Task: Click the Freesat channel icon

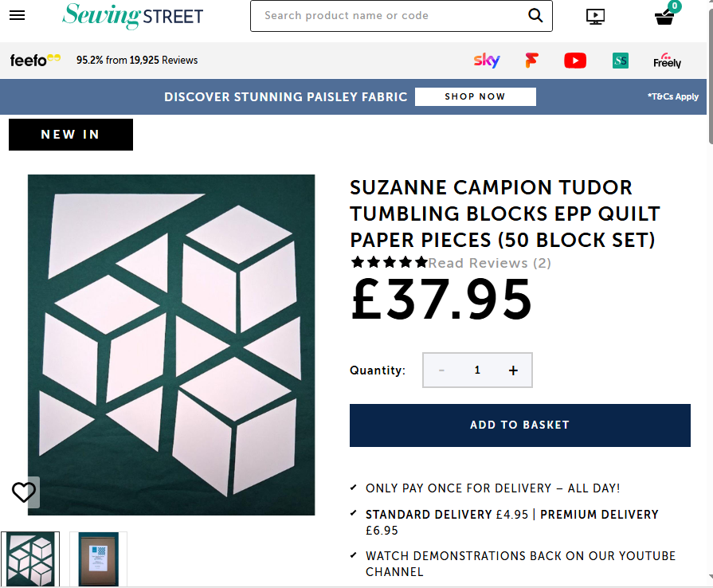Action: (531, 61)
